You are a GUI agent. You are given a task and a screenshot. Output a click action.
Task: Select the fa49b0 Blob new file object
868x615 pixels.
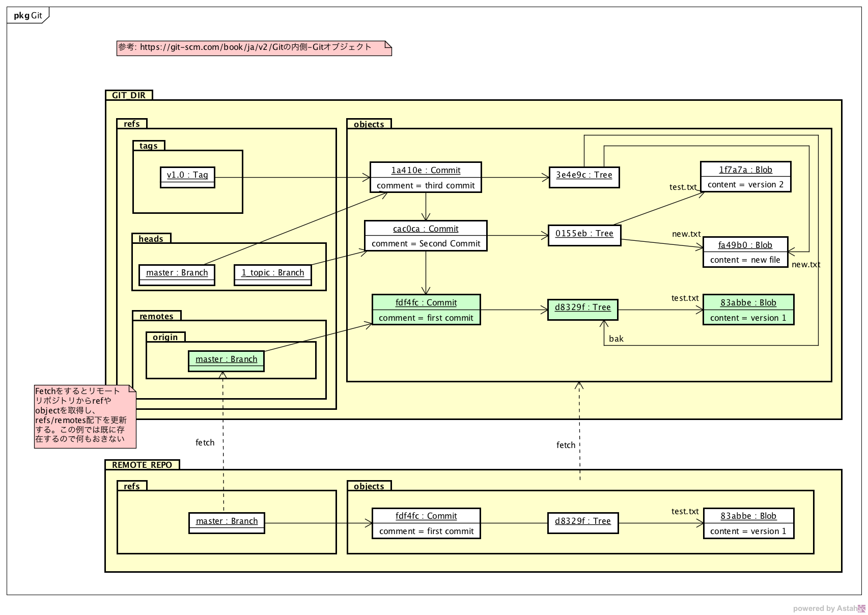[745, 252]
